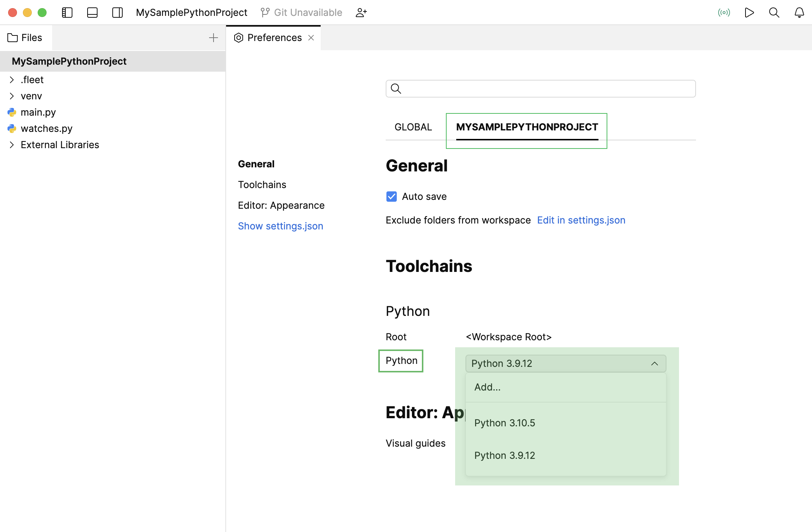Uncheck Auto save in General settings
The width and height of the screenshot is (812, 532).
point(391,196)
